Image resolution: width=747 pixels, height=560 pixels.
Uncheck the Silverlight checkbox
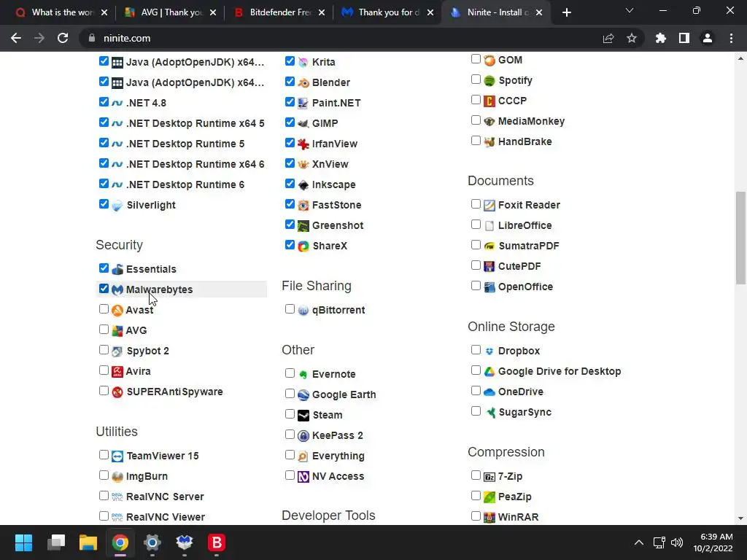(x=104, y=204)
